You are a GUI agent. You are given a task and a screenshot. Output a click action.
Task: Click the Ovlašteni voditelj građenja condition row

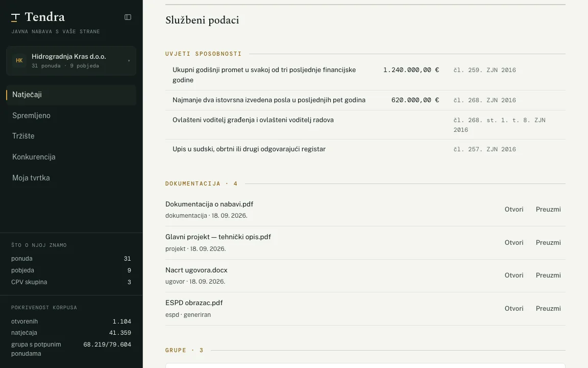pyautogui.click(x=365, y=125)
